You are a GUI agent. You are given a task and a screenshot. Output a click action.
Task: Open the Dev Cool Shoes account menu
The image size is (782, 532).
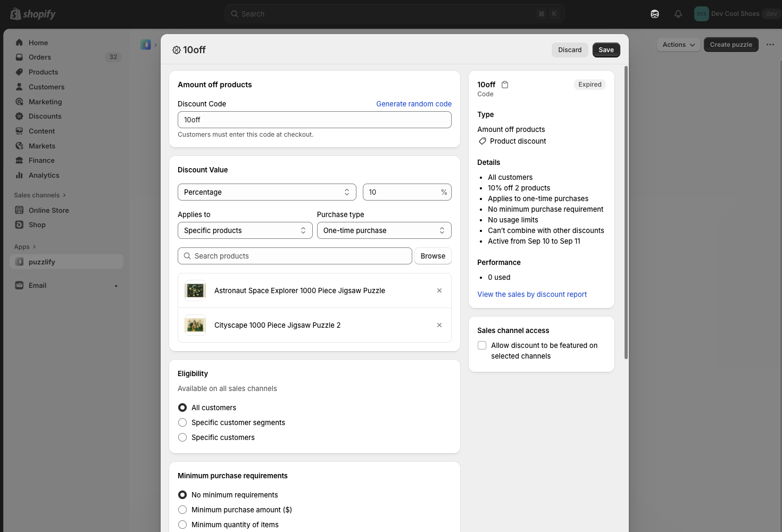tap(736, 14)
